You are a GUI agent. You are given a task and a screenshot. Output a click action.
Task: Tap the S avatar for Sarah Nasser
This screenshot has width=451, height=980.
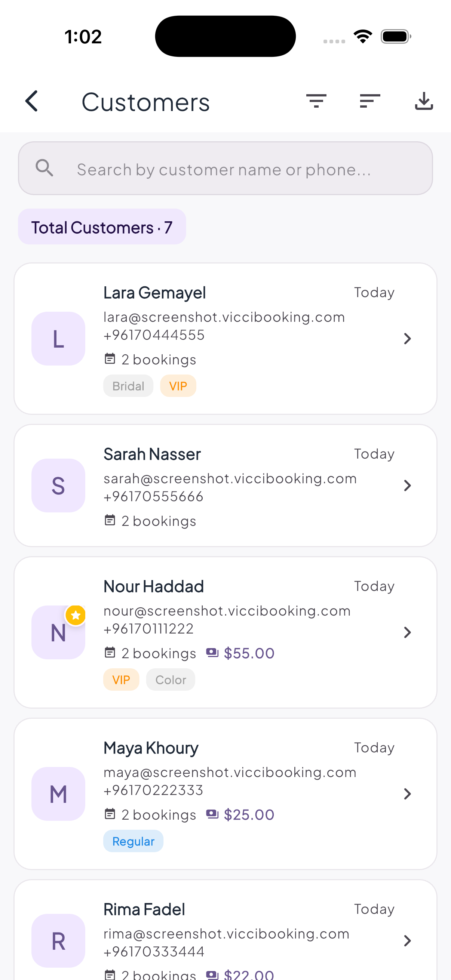pyautogui.click(x=58, y=486)
